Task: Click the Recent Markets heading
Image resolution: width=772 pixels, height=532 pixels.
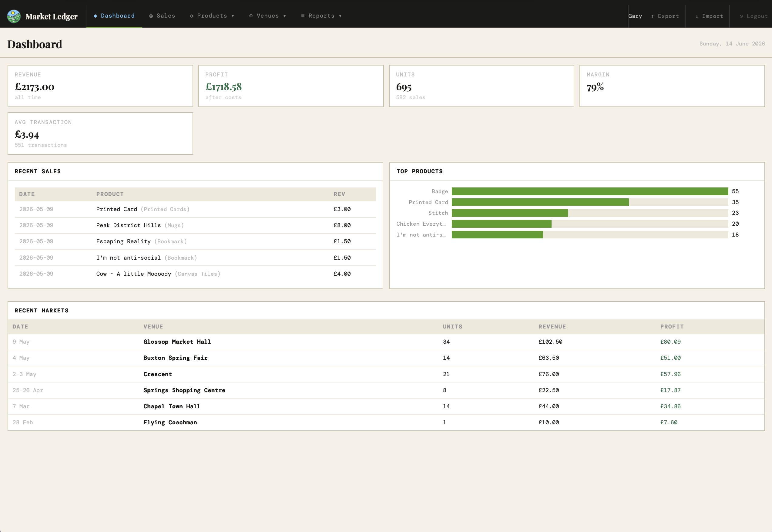Action: click(x=42, y=310)
